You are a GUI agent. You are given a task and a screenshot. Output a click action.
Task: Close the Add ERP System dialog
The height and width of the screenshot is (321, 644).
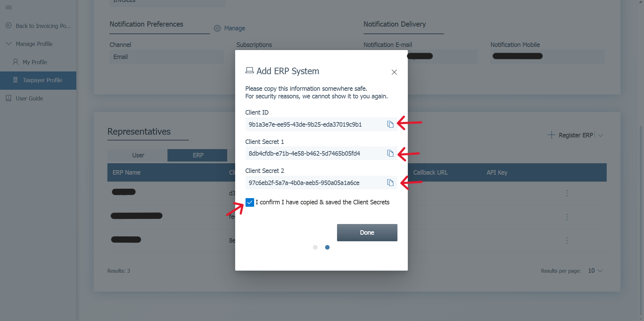394,72
